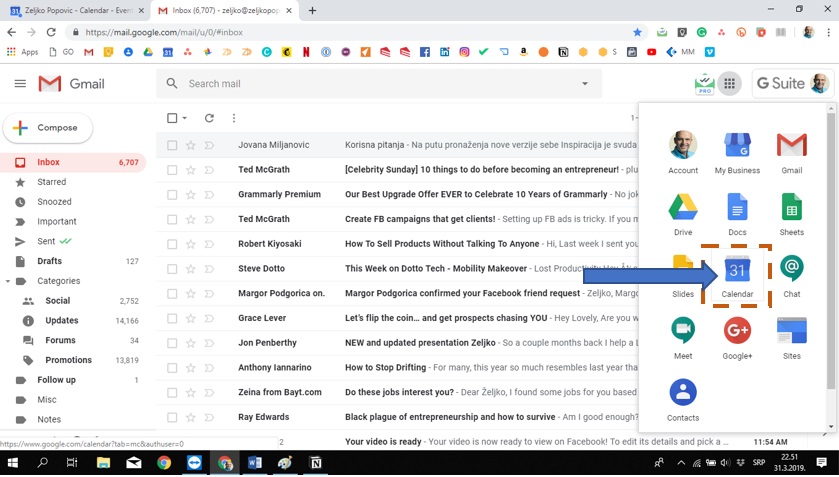Click the search magnifier icon

(172, 84)
